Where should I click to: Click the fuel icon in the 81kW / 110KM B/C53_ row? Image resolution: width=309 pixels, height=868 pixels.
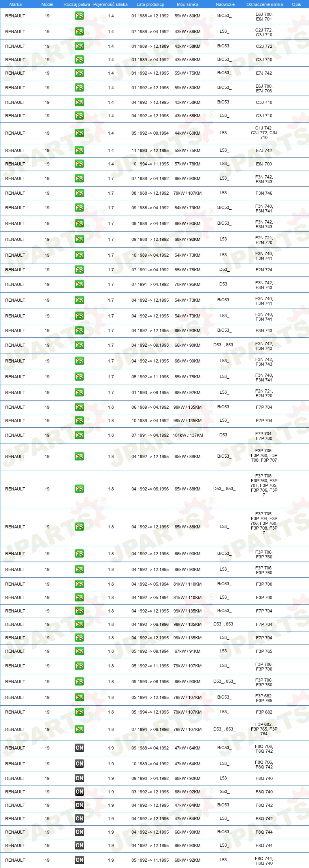(x=79, y=584)
